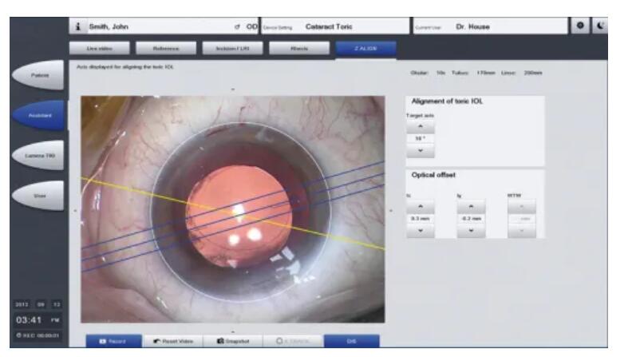Toggle the DIS button in the bottom bar
The width and height of the screenshot is (644, 357).
(351, 341)
